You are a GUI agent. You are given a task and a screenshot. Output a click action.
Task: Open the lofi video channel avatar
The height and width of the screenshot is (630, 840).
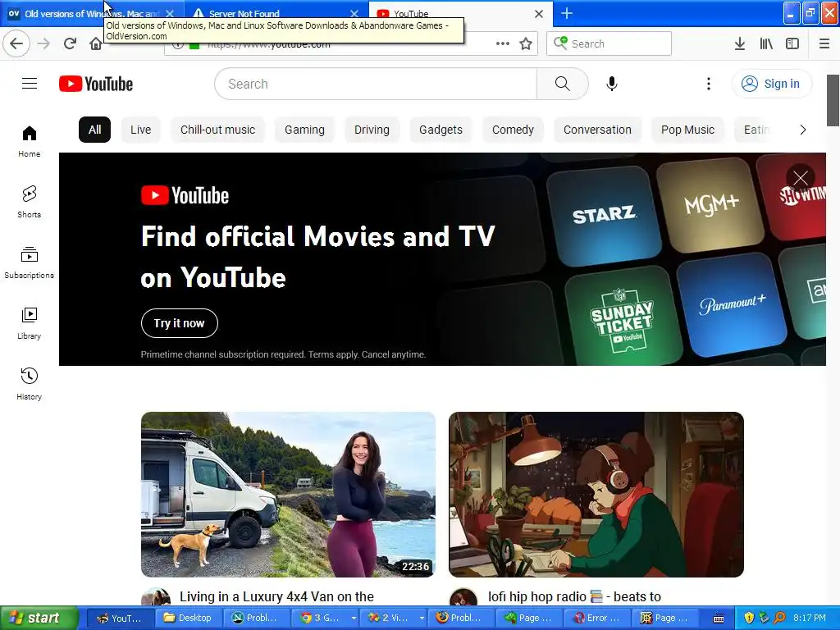[x=463, y=599]
